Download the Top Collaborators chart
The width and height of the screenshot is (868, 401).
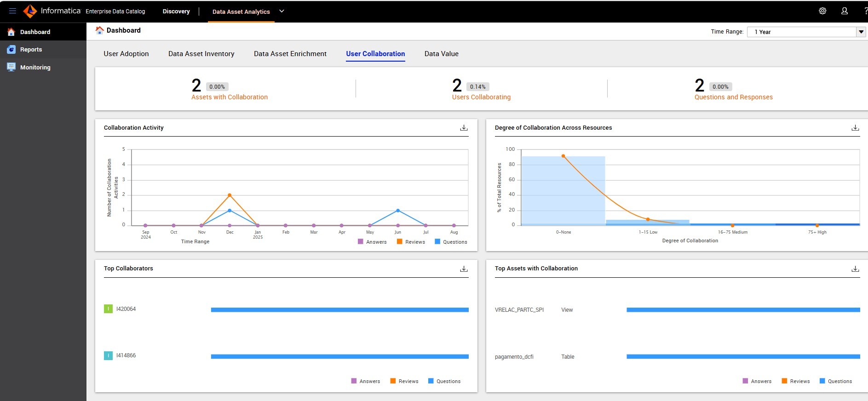click(x=464, y=269)
